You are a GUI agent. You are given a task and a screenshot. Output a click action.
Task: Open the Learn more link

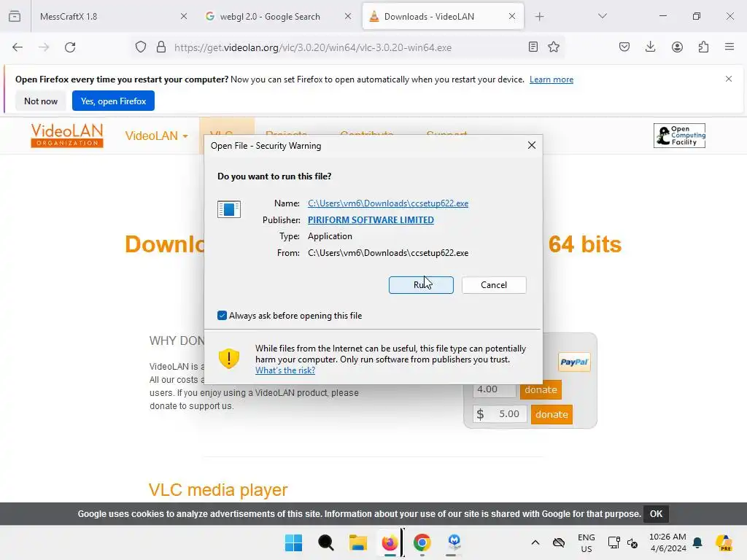click(x=551, y=79)
